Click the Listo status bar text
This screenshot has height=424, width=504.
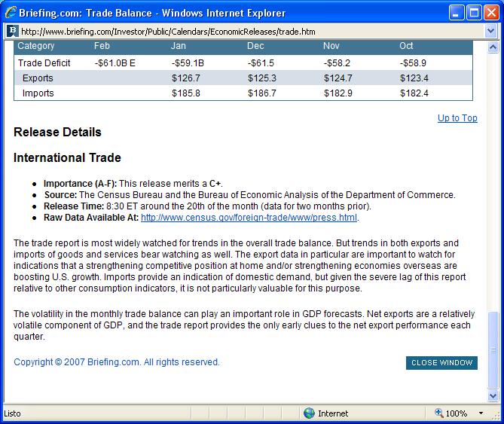[x=12, y=413]
